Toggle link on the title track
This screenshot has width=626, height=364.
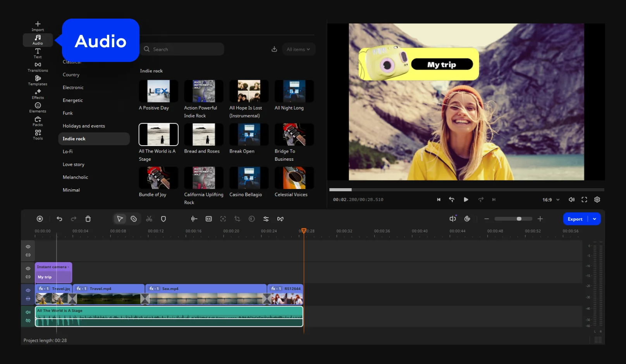pos(28,277)
